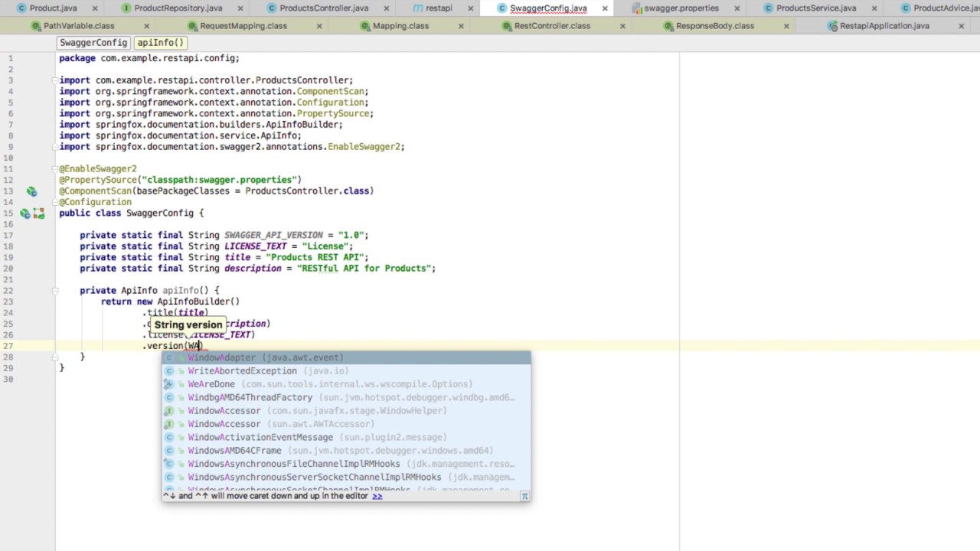Choose WindowAccessor from com.sun.javafx.stage.WindowHelper
Screen dimensions: 980x551
[x=346, y=411]
